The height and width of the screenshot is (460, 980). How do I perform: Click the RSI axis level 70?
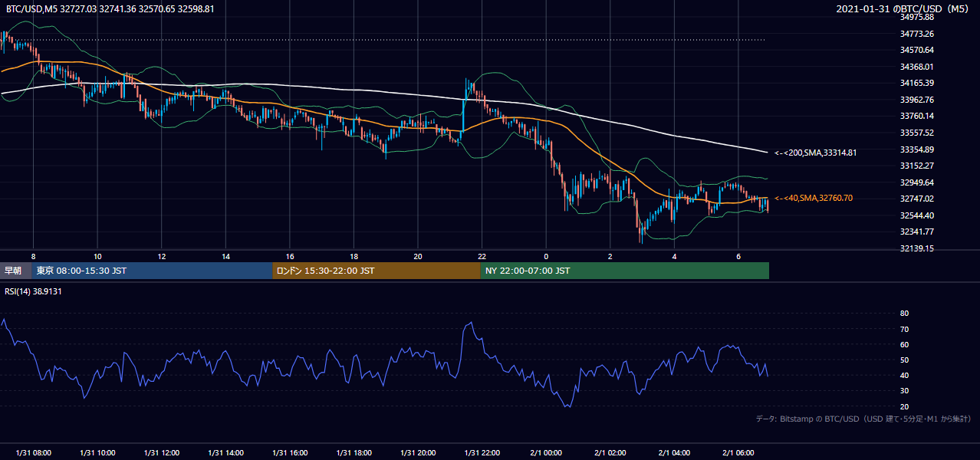point(904,329)
